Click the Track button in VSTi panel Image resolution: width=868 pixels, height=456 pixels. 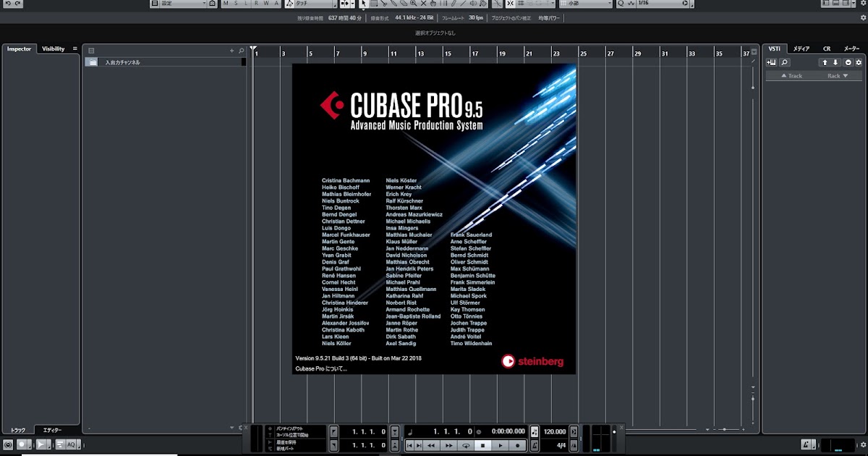coord(791,75)
